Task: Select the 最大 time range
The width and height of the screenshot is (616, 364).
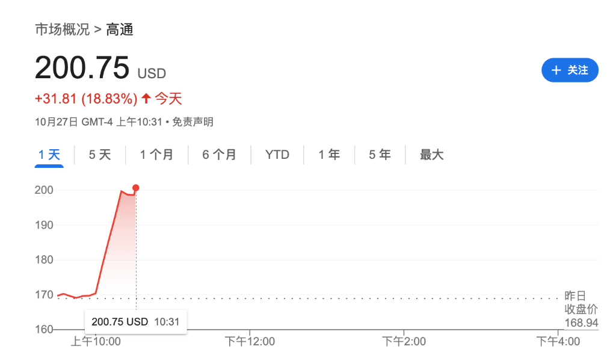Action: [x=431, y=155]
